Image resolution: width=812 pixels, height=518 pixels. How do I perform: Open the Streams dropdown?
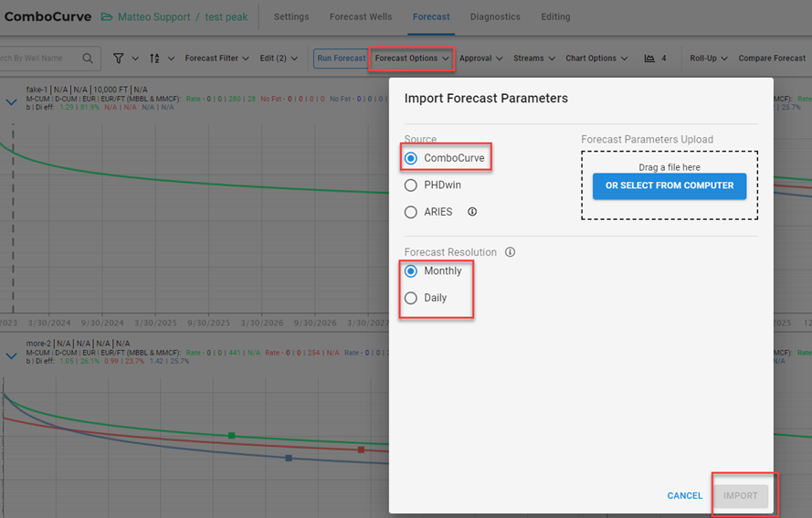[534, 58]
